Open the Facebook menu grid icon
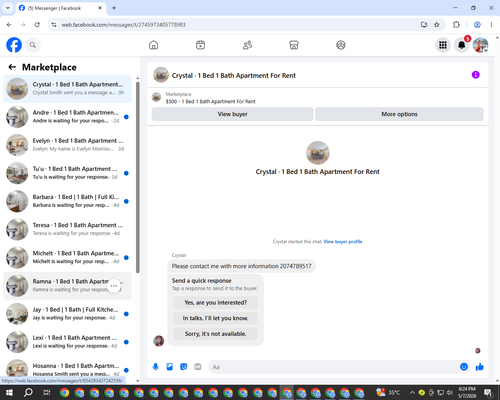500x400 pixels. point(443,45)
